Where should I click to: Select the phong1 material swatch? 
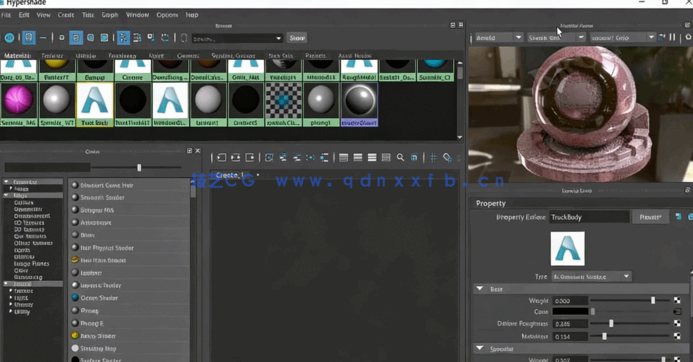tap(321, 104)
